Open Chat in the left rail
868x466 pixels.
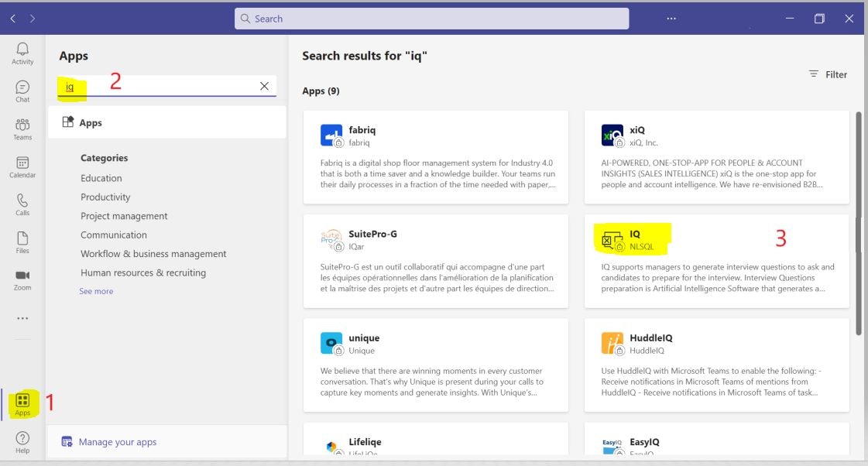22,91
